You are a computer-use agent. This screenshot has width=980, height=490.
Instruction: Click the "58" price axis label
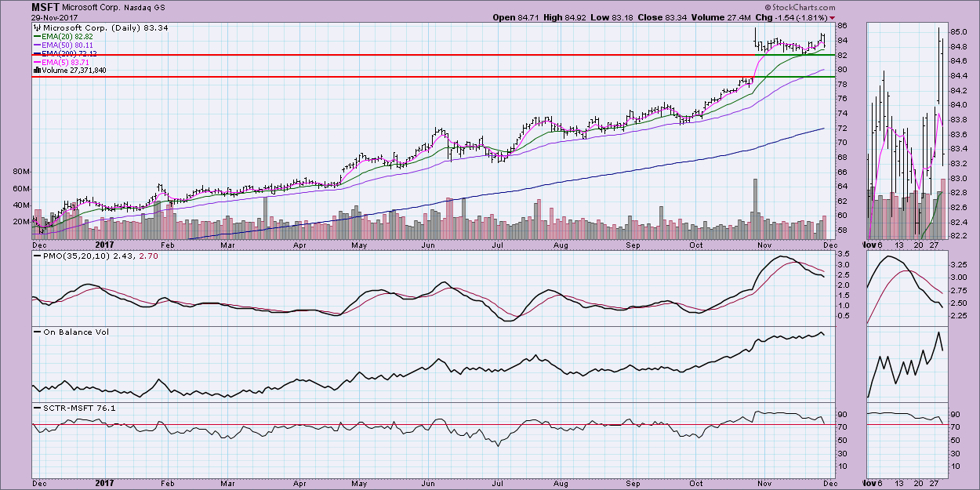tap(841, 230)
